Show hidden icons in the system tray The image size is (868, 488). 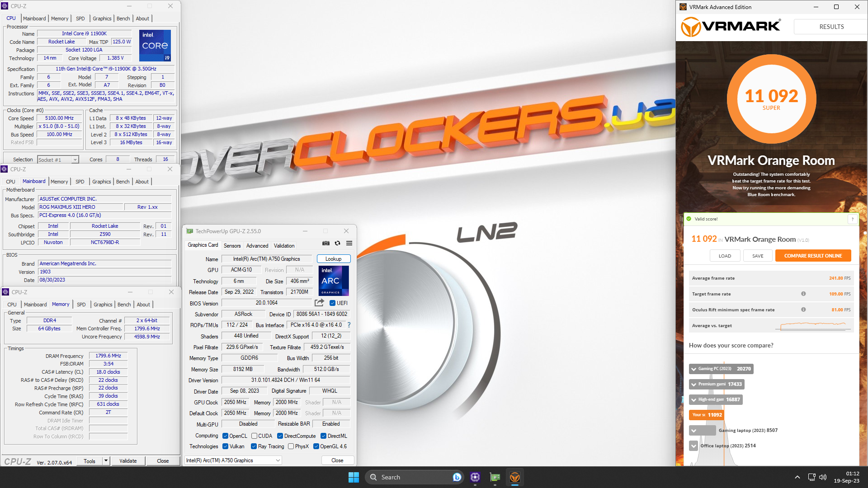pyautogui.click(x=797, y=477)
